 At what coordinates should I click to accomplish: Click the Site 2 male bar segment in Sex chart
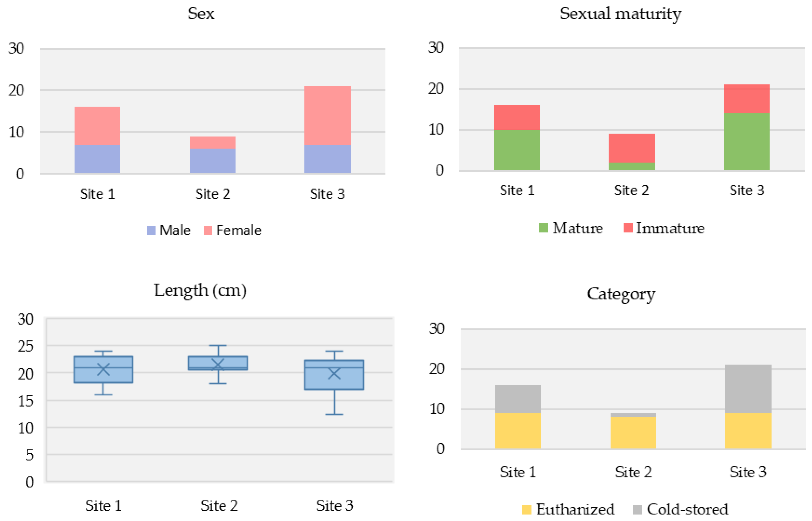pos(212,161)
